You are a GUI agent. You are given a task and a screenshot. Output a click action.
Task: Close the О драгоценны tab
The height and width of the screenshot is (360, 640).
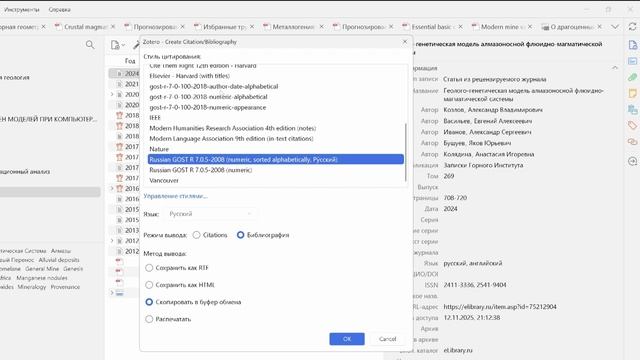point(600,27)
